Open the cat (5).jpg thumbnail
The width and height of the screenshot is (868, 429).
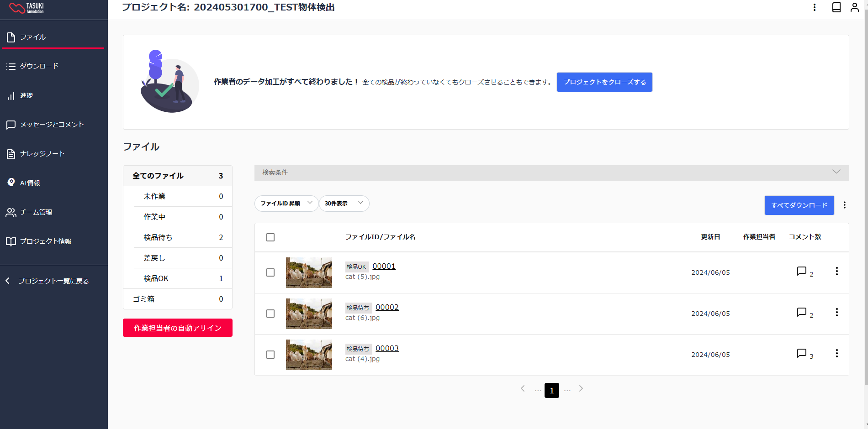coord(309,272)
